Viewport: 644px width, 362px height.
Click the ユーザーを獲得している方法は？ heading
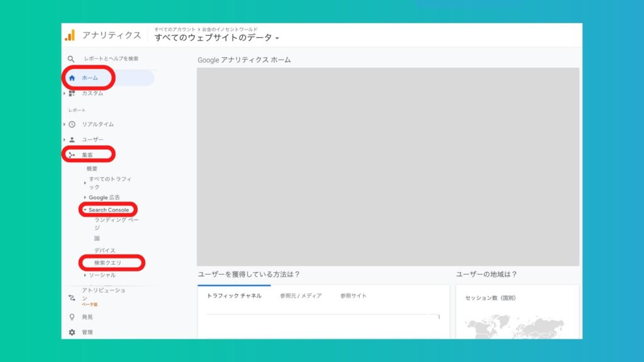click(249, 274)
